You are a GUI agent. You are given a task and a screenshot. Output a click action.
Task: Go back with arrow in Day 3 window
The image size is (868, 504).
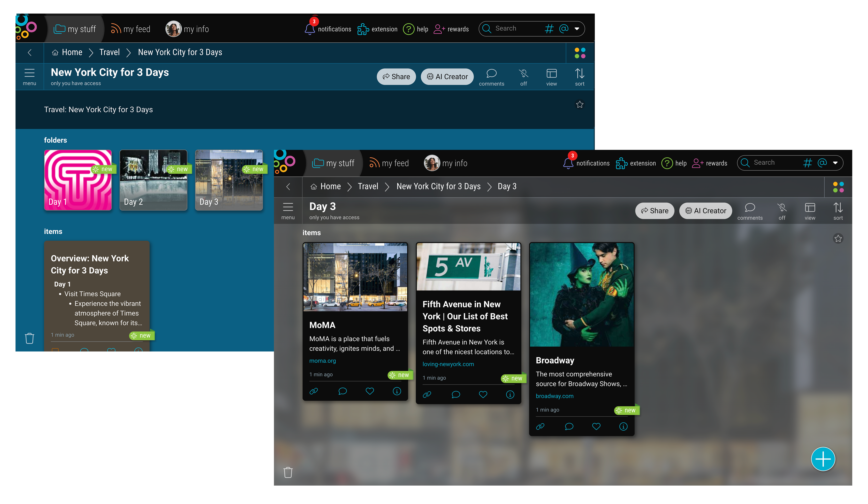point(288,187)
